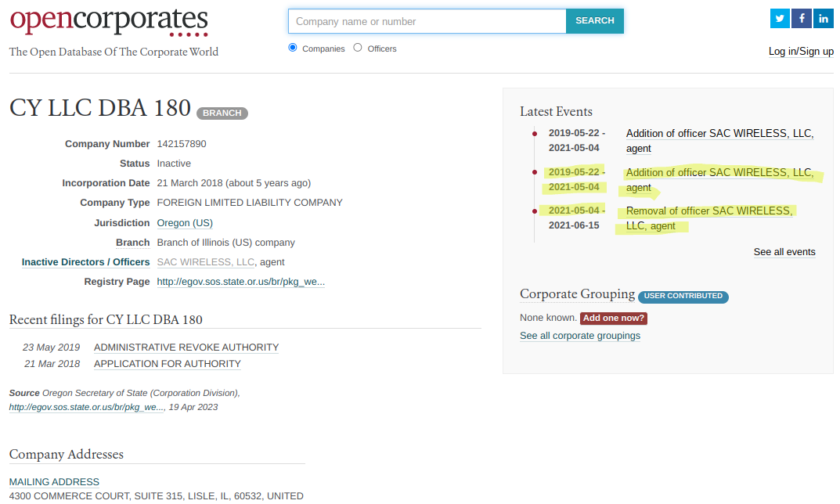This screenshot has height=504, width=840.
Task: Click See all events link
Action: pyautogui.click(x=784, y=252)
